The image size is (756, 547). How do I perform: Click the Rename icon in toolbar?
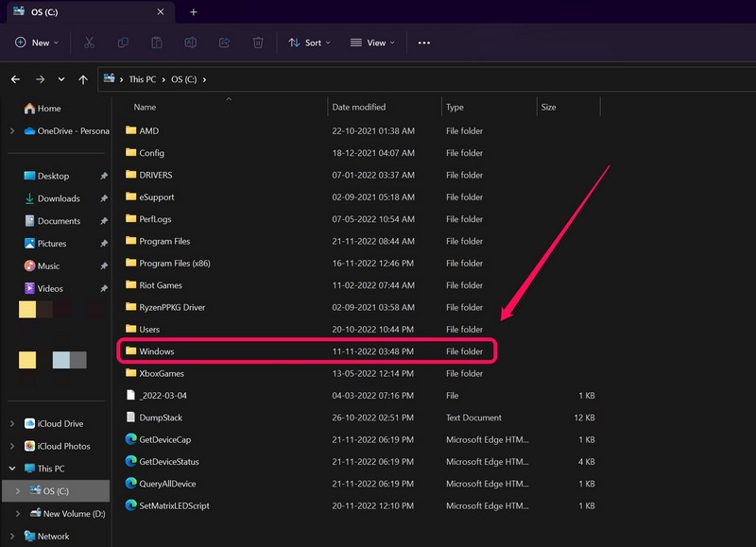191,43
